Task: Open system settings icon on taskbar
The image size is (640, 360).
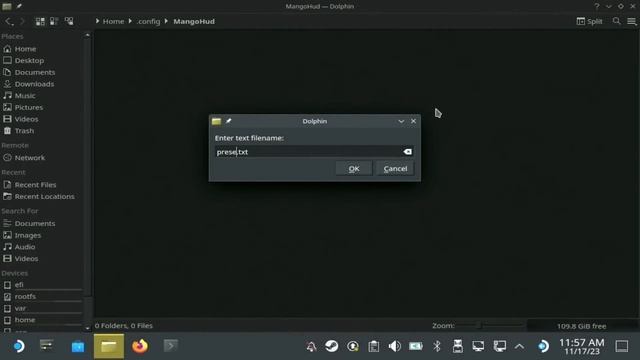Action: click(47, 346)
